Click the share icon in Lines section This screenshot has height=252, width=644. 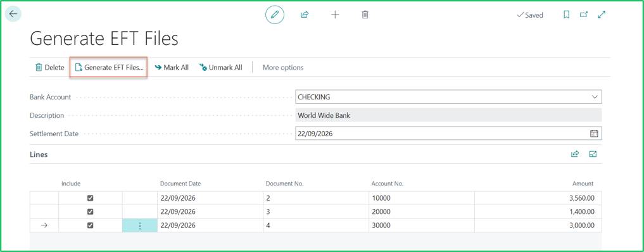click(575, 154)
